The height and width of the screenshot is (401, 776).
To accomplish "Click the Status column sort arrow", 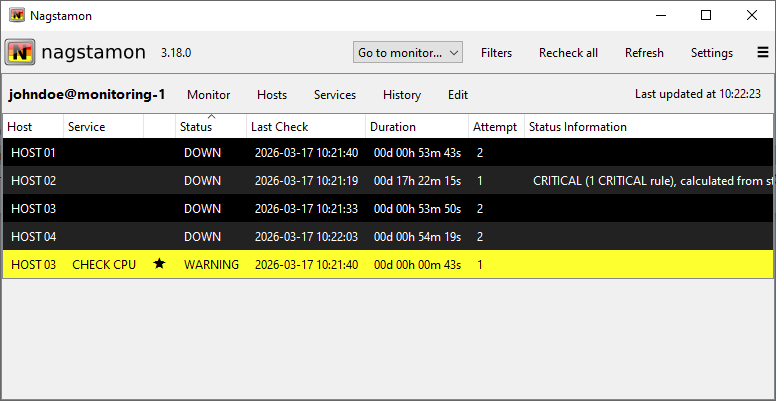I will 211,118.
